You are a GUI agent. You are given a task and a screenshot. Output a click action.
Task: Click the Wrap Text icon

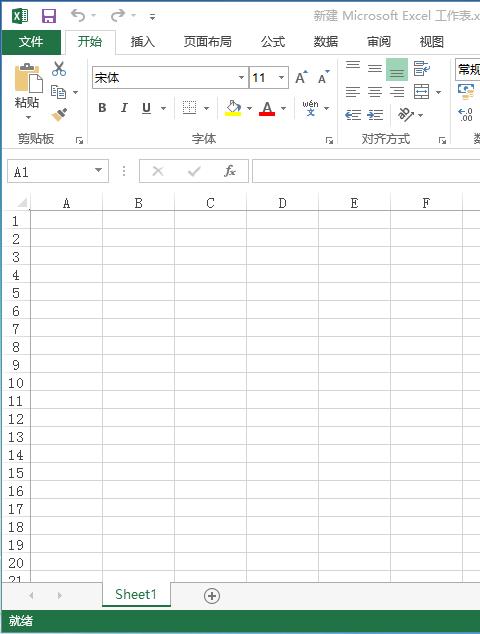click(421, 69)
